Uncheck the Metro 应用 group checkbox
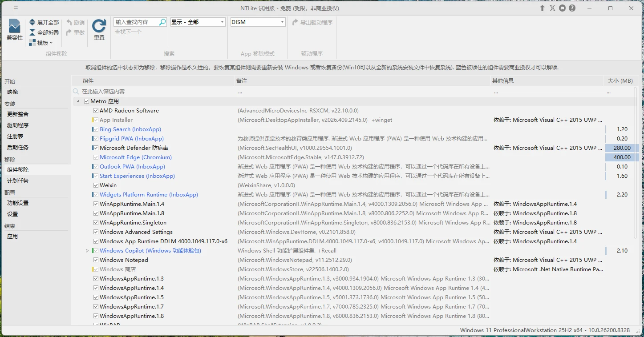The image size is (644, 337). tap(87, 101)
